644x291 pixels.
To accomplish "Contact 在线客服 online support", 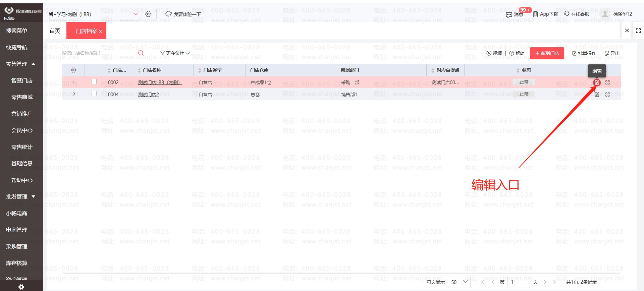I will [x=577, y=14].
